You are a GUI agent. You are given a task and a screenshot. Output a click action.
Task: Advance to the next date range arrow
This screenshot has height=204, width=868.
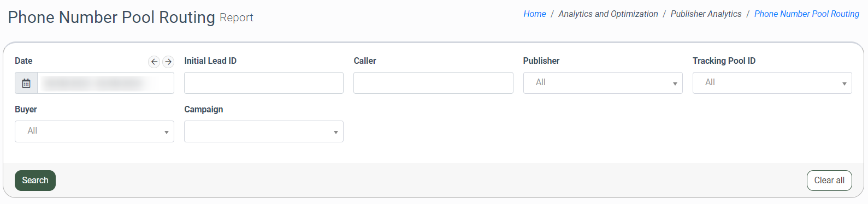(168, 62)
